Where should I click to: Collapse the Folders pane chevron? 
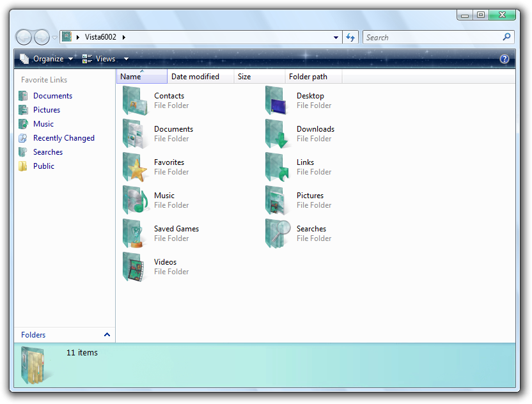107,334
